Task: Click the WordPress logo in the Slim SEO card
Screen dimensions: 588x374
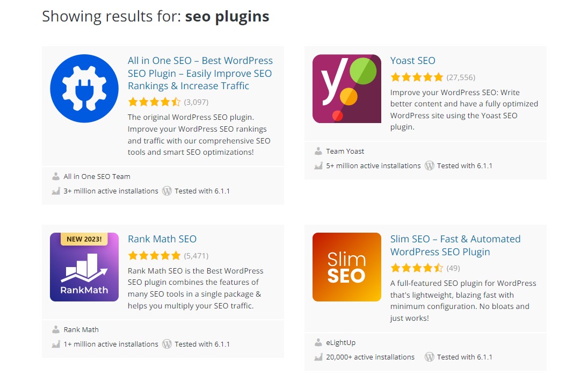Action: (x=430, y=357)
